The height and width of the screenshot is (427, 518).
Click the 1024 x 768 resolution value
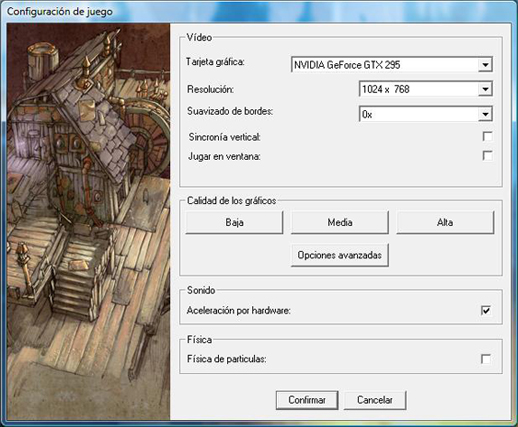tap(386, 89)
